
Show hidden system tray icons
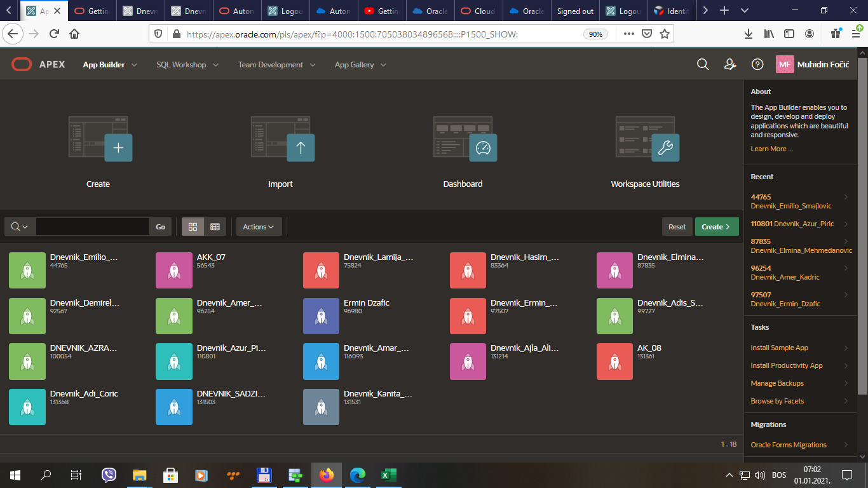click(729, 475)
